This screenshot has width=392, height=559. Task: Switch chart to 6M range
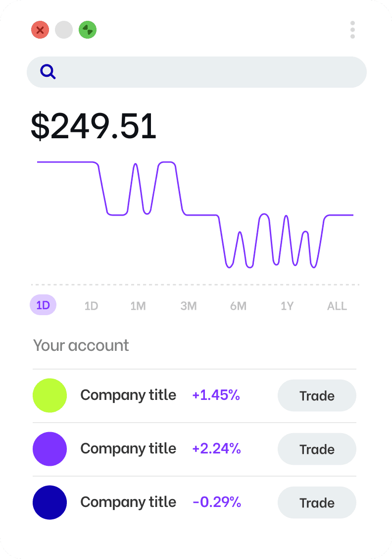tap(238, 306)
